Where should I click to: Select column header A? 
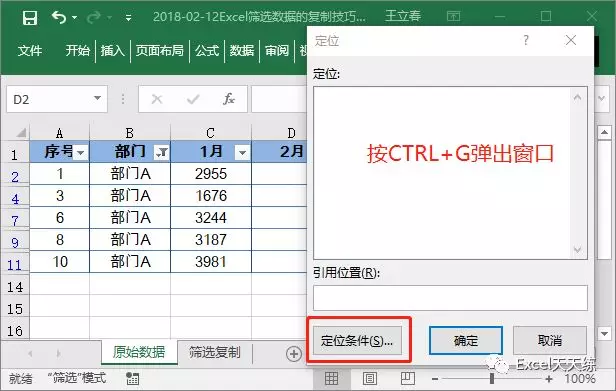(60, 133)
